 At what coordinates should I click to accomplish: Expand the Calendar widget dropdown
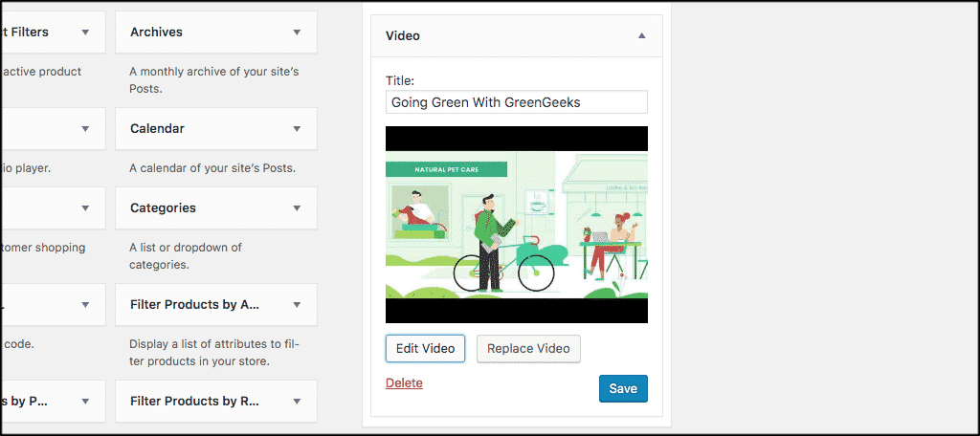pyautogui.click(x=297, y=129)
